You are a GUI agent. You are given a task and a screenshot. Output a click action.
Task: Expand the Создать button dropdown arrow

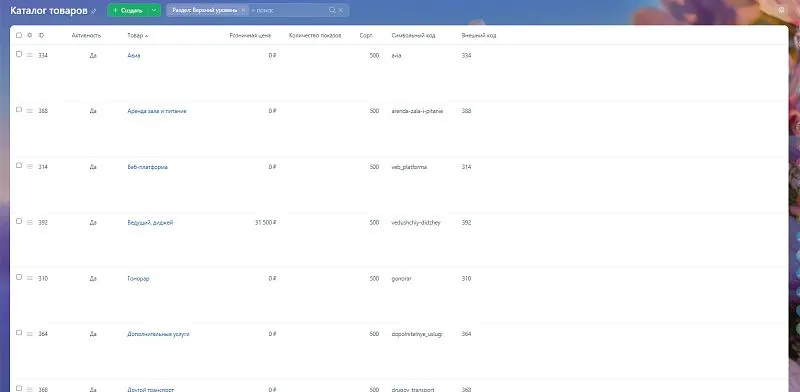tap(154, 10)
